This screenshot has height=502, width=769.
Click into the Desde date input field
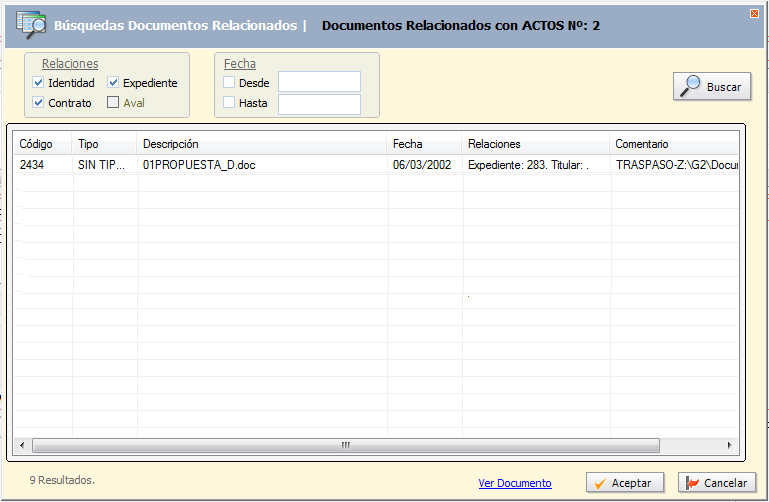(319, 82)
